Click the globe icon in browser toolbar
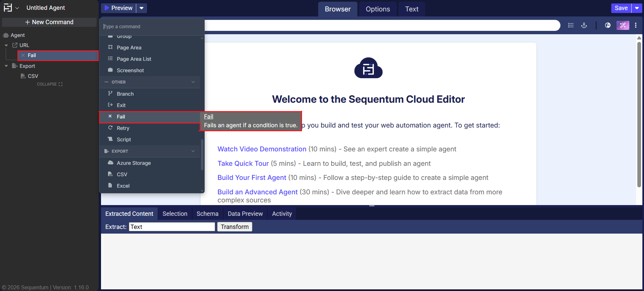 pyautogui.click(x=607, y=26)
